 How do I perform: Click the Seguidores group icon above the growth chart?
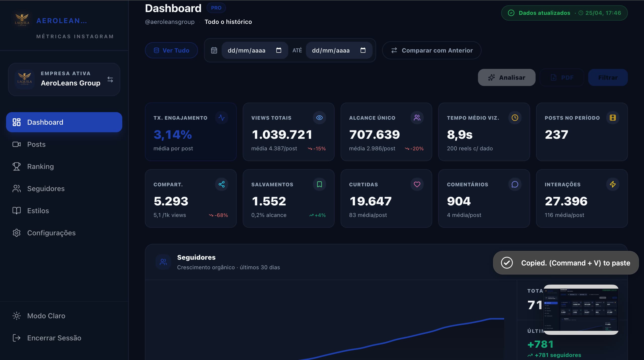tap(163, 262)
